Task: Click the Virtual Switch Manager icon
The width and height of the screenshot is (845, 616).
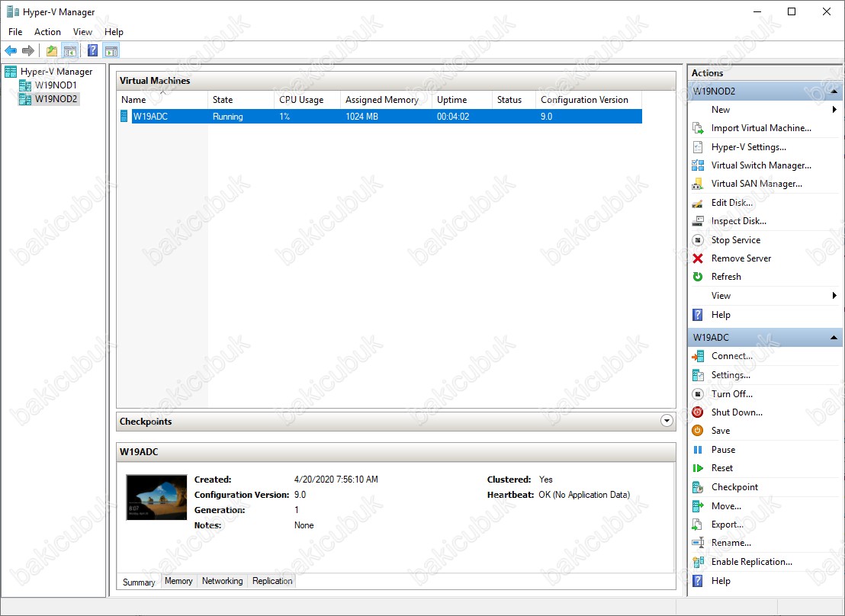Action: point(698,165)
